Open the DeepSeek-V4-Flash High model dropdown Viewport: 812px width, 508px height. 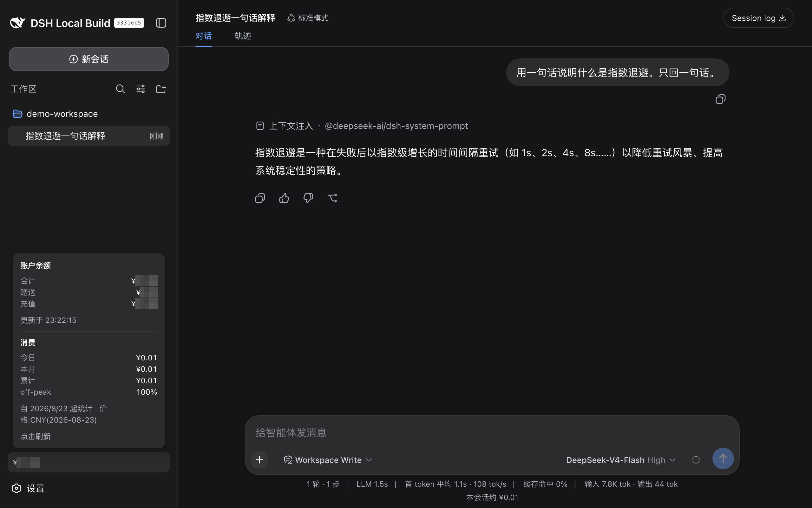[x=620, y=460]
